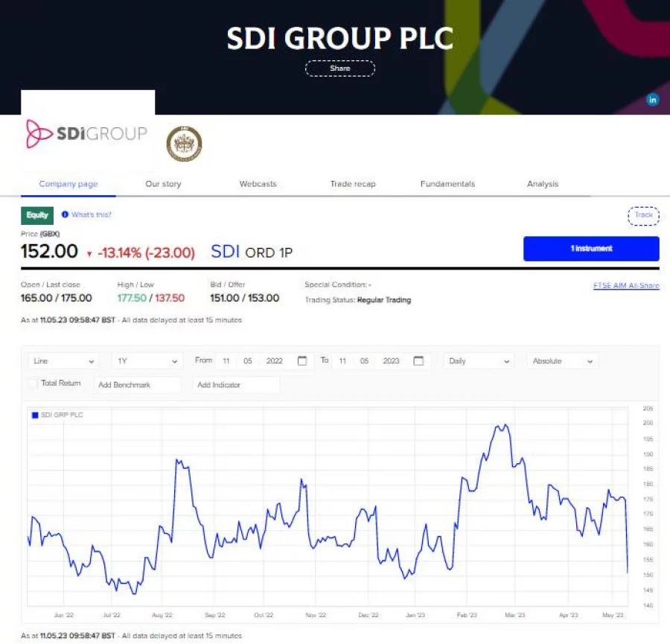Viewport: 670px width, 644px height.
Task: Click the info icon beside What's this?
Action: [65, 214]
